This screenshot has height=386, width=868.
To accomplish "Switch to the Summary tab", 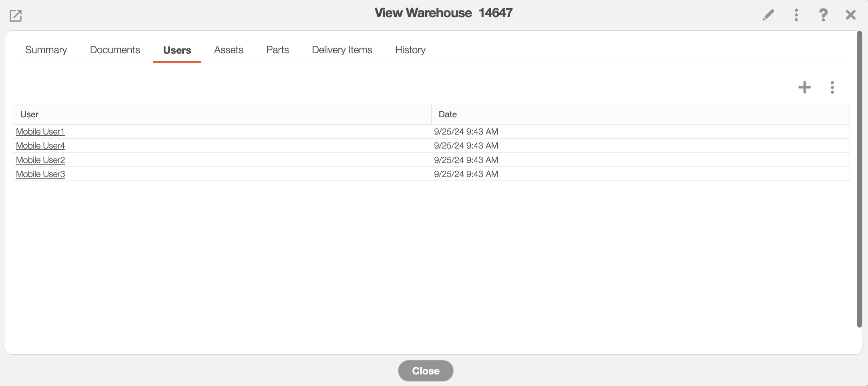I will point(46,50).
